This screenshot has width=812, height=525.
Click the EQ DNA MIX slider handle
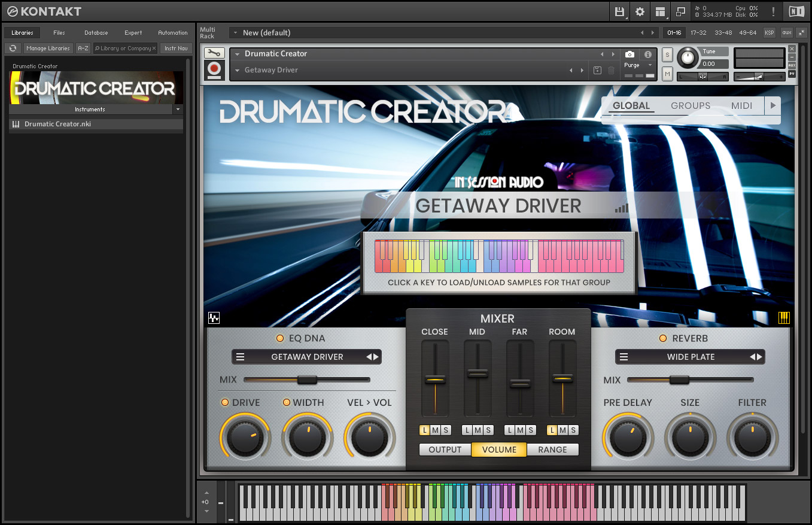(x=307, y=380)
